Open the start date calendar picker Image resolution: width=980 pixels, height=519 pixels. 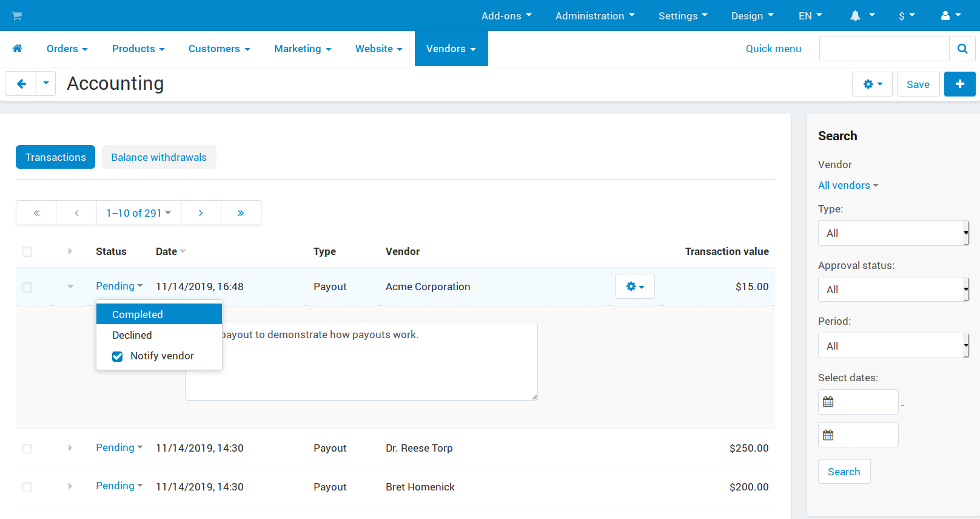(828, 402)
